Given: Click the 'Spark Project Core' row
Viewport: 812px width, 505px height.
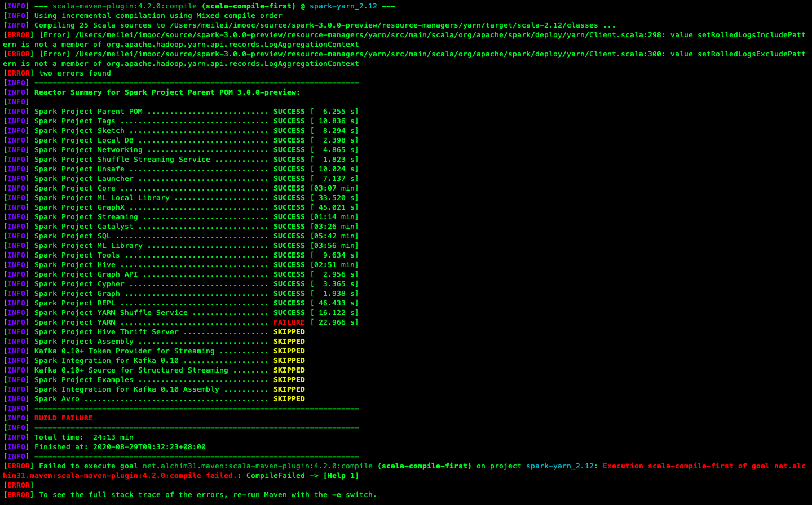Looking at the screenshot, I should (x=181, y=188).
